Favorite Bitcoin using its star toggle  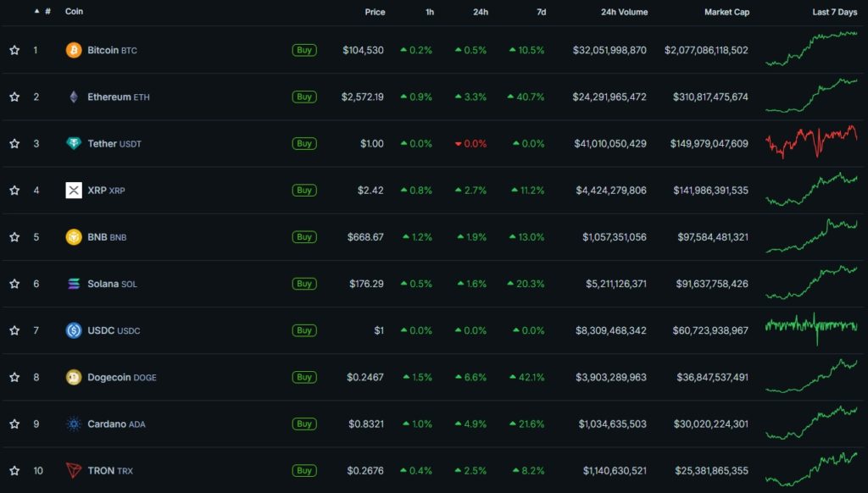pos(14,50)
